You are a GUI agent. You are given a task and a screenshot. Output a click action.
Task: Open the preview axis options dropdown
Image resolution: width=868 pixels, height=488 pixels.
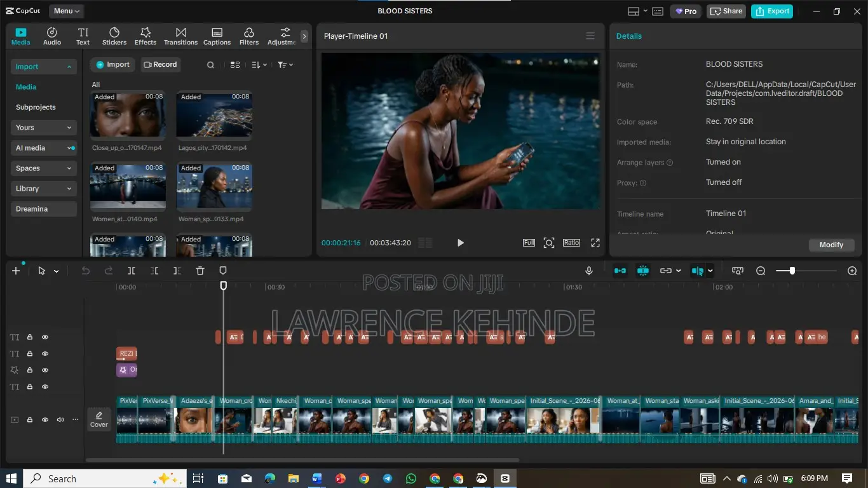[710, 271]
